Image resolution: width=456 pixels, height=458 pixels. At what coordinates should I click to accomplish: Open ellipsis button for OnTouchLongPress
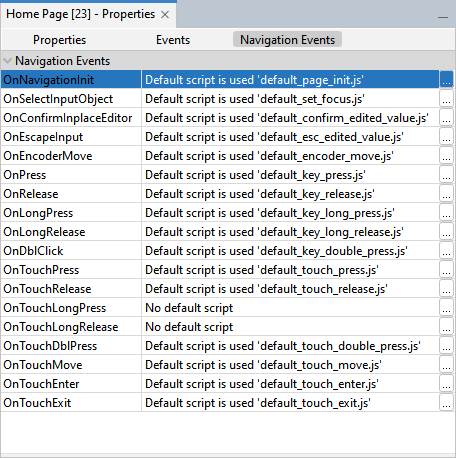(446, 308)
